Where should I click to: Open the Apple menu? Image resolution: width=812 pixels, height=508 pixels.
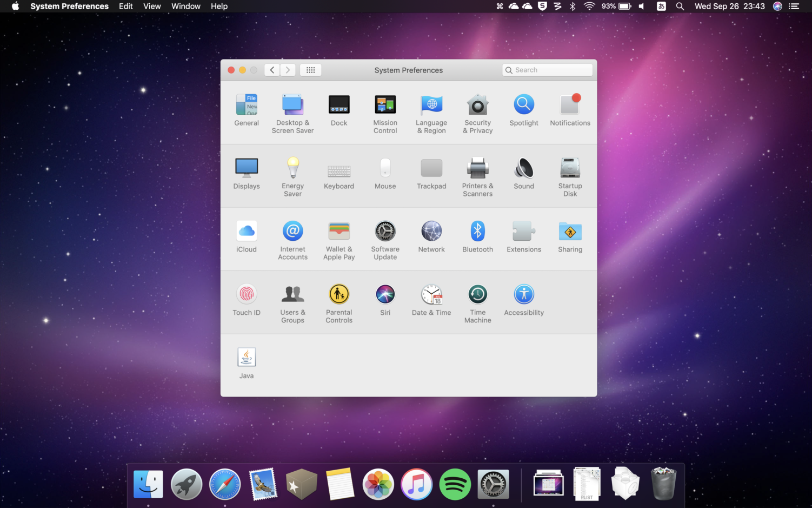15,6
